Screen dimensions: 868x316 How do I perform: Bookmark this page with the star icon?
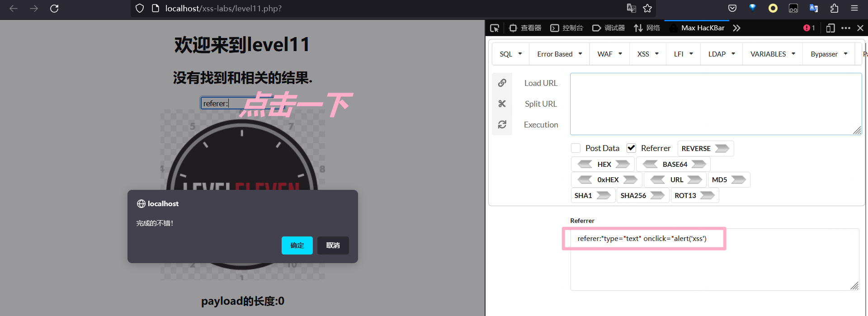(647, 8)
